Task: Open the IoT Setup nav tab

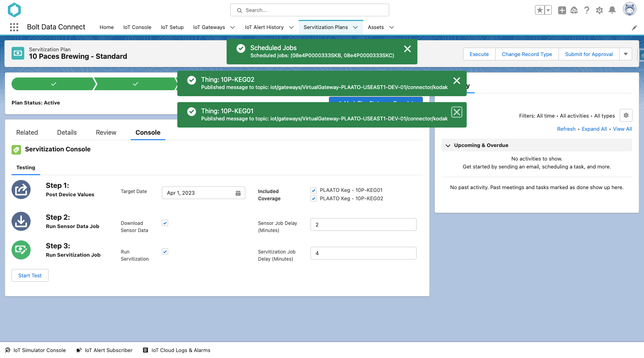Action: (172, 27)
